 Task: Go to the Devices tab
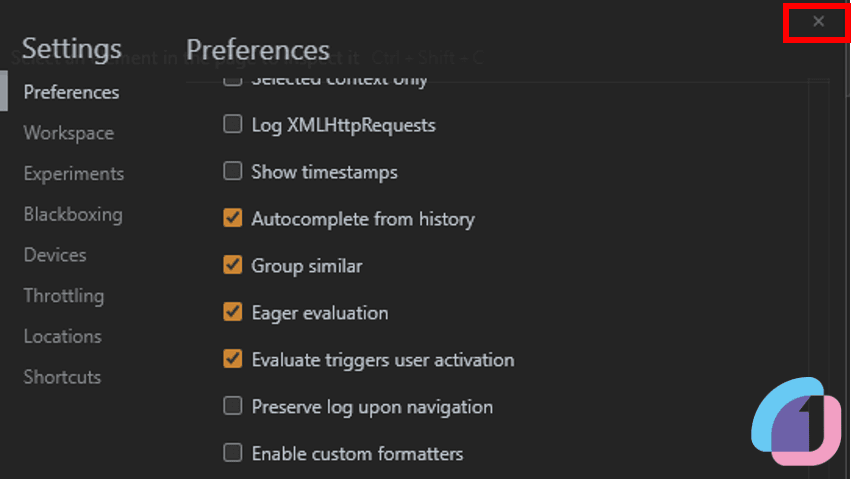(x=55, y=255)
